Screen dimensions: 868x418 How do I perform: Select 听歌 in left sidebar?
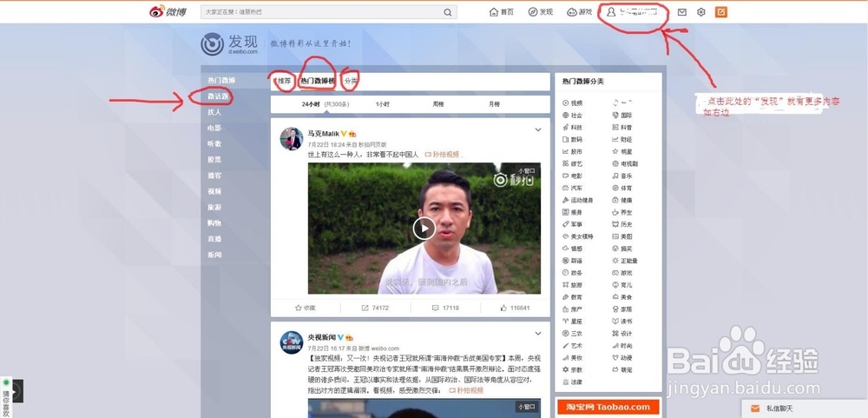[214, 143]
